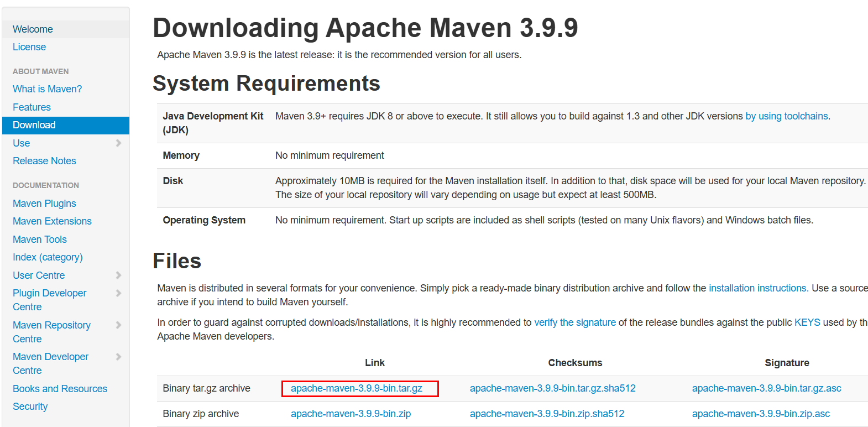868x427 pixels.
Task: Open the Index (category) link
Action: coord(48,257)
